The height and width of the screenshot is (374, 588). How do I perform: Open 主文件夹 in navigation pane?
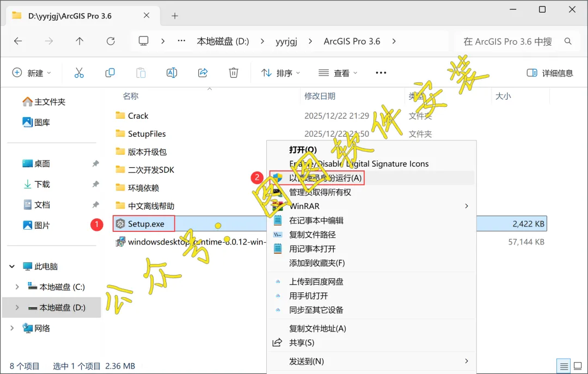point(44,102)
